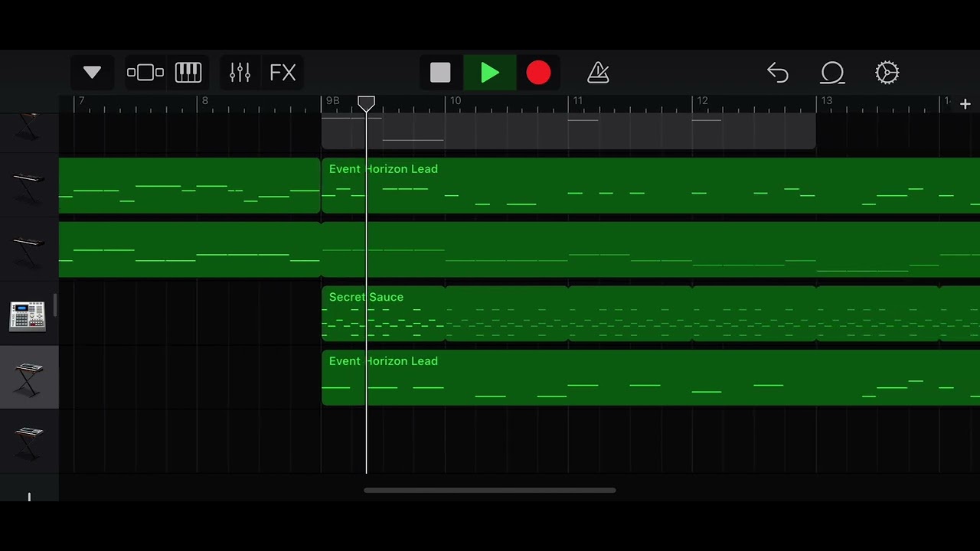Select the playhead marker on the ruler

367,103
